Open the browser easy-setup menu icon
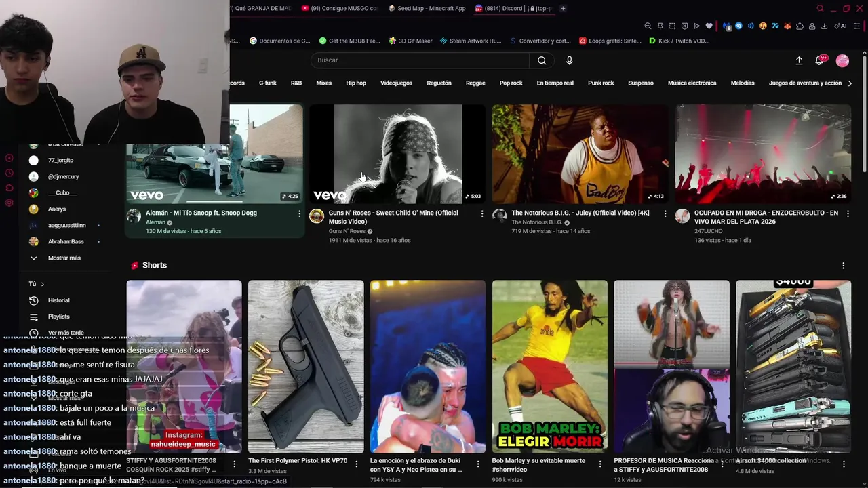The image size is (868, 488). tap(857, 26)
